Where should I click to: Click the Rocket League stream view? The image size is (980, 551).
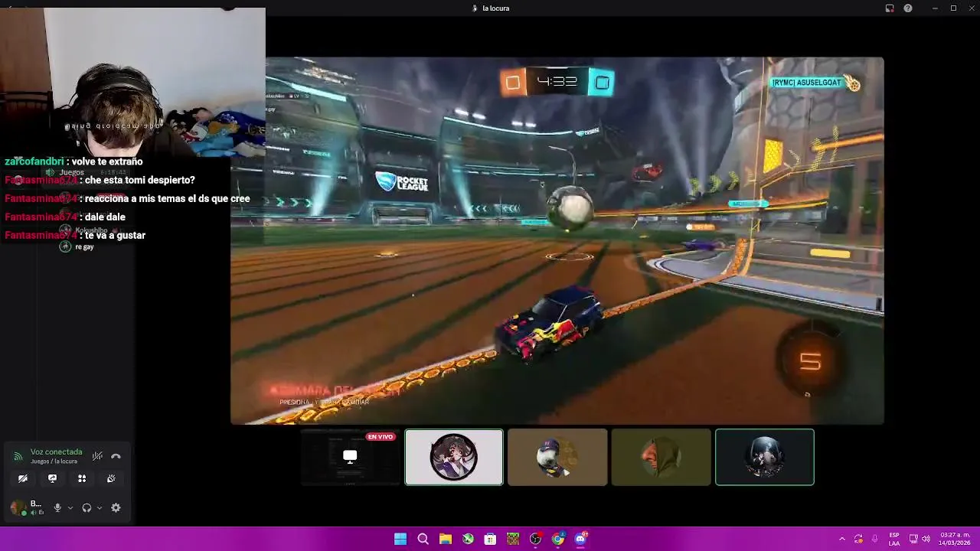[x=557, y=240]
